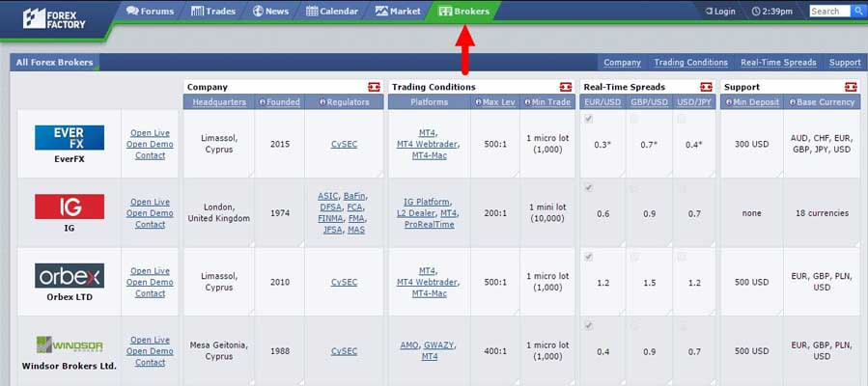Toggle EverFX USD/JPY spread checkbox
Screen dimensions: 868x386
(x=682, y=119)
